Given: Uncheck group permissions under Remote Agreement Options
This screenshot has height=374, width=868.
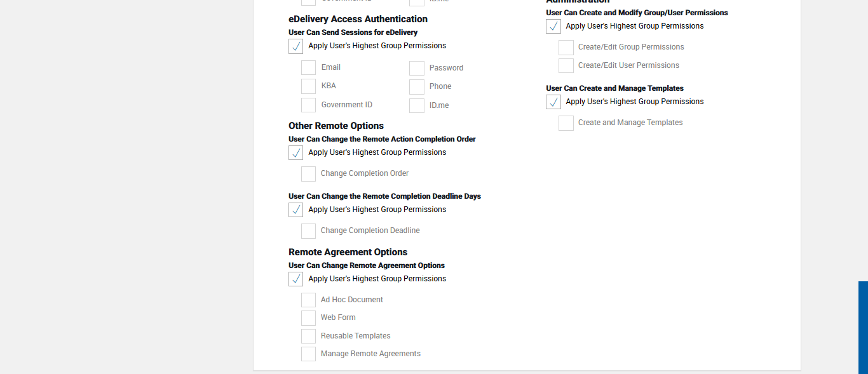Looking at the screenshot, I should pos(295,279).
